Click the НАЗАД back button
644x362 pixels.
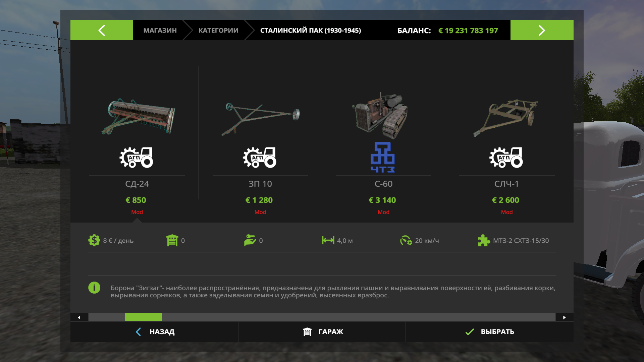click(154, 331)
